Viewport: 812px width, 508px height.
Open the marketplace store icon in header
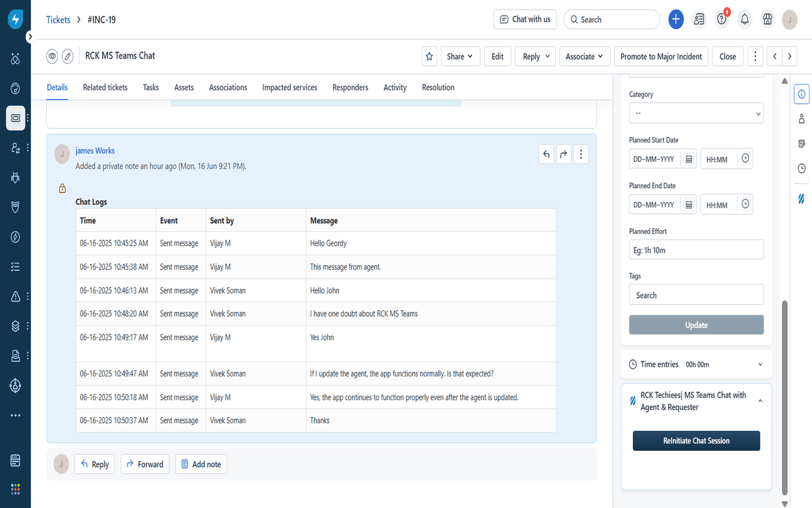(767, 19)
